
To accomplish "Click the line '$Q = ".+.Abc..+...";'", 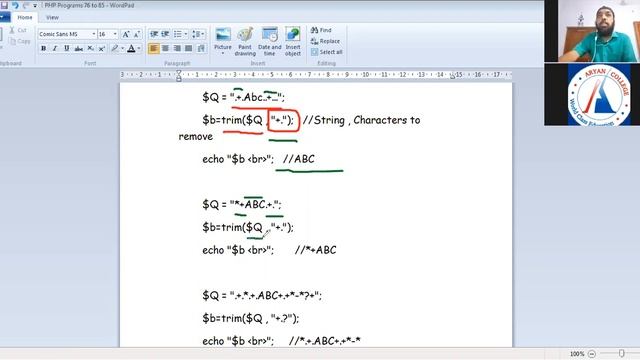I will tap(243, 98).
